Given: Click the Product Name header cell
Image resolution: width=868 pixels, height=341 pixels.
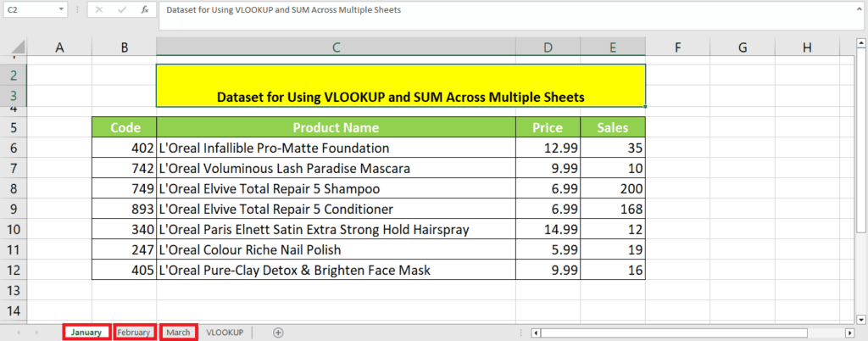Looking at the screenshot, I should pos(336,128).
